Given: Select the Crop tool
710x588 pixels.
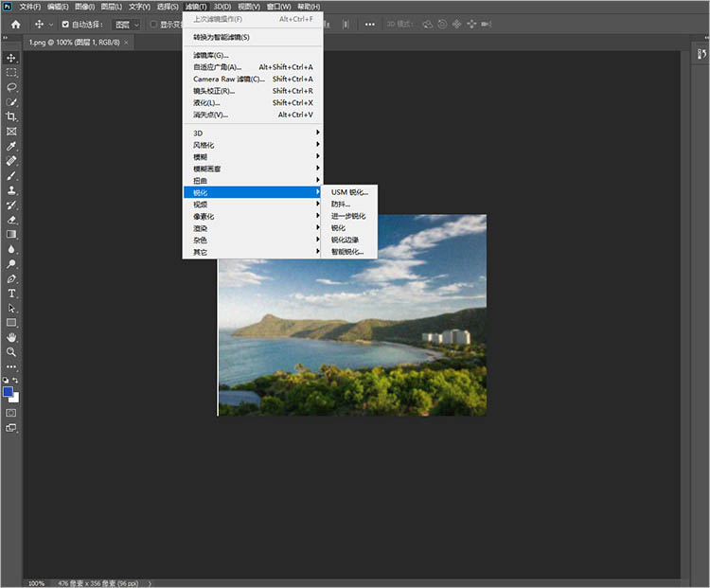Looking at the screenshot, I should point(11,116).
